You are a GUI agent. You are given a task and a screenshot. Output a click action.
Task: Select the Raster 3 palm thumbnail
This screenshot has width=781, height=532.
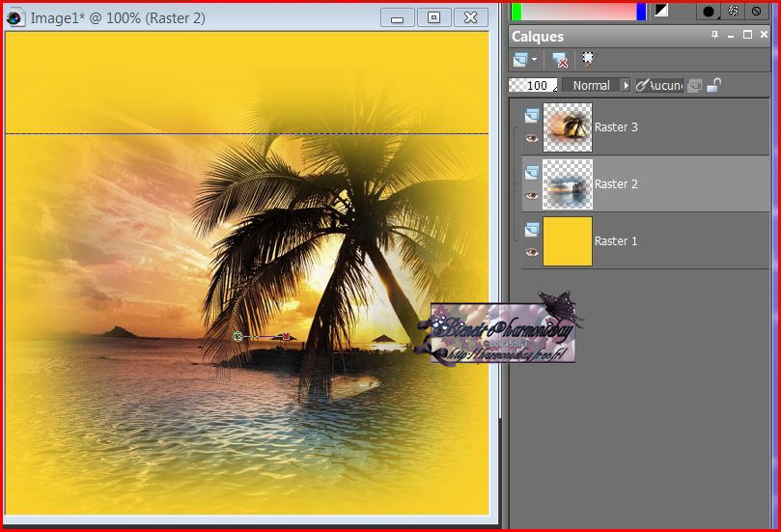(x=568, y=127)
